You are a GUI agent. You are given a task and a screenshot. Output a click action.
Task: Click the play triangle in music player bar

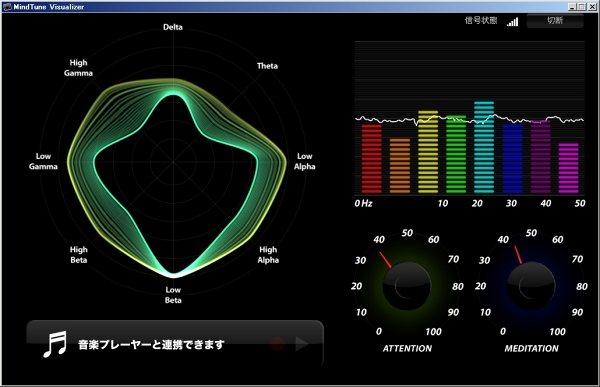[x=302, y=344]
